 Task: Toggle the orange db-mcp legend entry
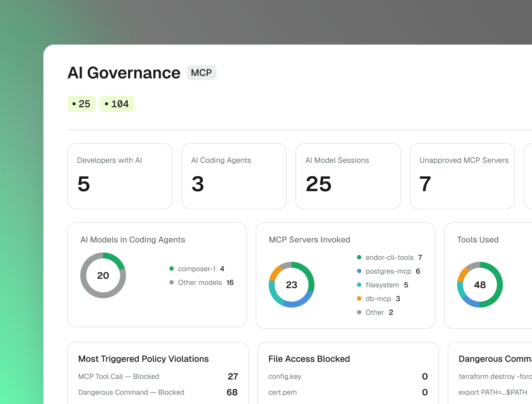[x=379, y=299]
